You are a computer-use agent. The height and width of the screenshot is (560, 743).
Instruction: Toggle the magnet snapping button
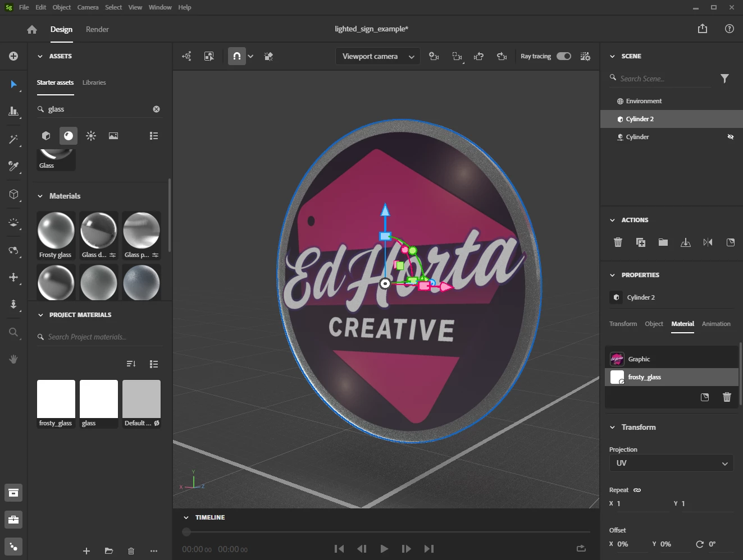coord(237,56)
